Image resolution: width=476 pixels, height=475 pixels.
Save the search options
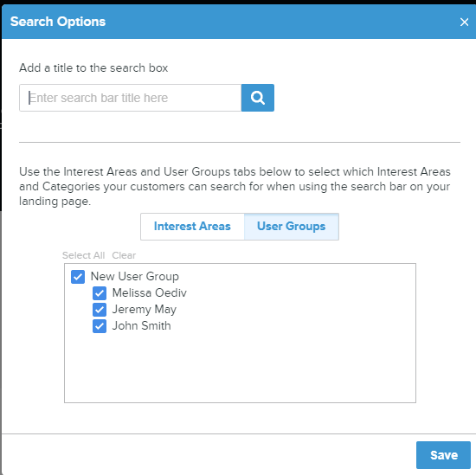(443, 455)
